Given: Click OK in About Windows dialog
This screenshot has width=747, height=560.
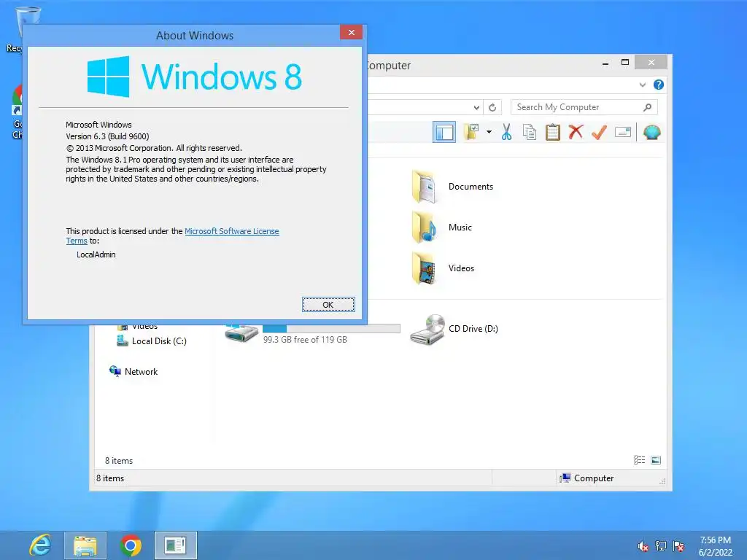Looking at the screenshot, I should click(x=328, y=304).
